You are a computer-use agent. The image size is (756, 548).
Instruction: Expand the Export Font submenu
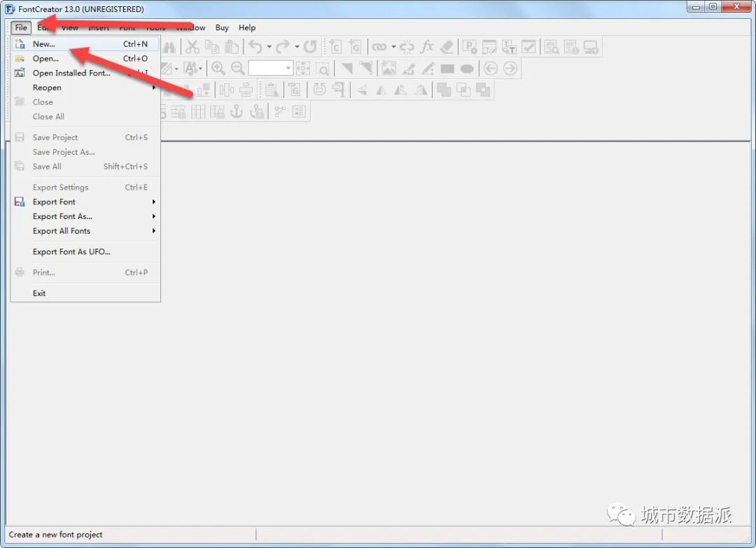tap(86, 202)
